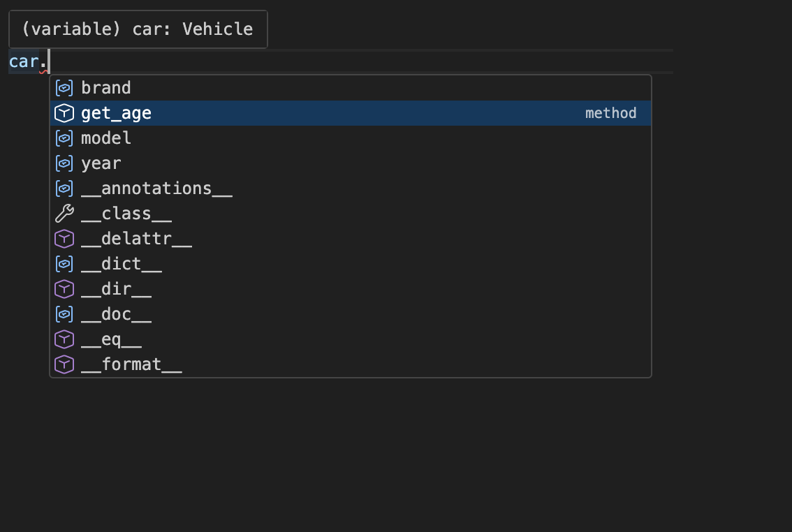Click the wrench icon beside __class__
The width and height of the screenshot is (792, 532).
pyautogui.click(x=64, y=213)
